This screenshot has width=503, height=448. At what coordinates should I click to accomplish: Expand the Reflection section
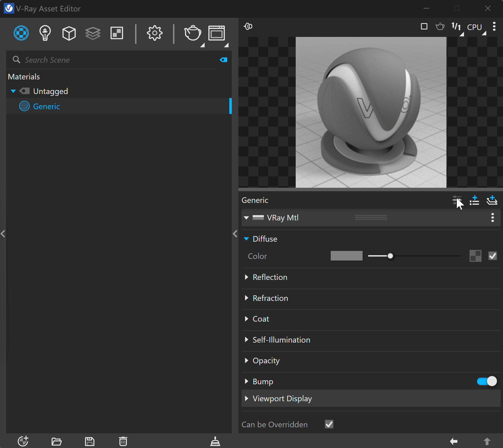click(246, 277)
